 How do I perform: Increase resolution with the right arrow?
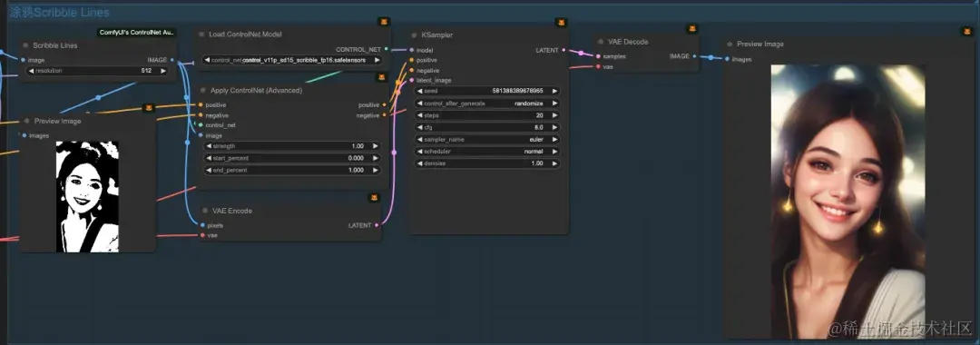pyautogui.click(x=163, y=71)
